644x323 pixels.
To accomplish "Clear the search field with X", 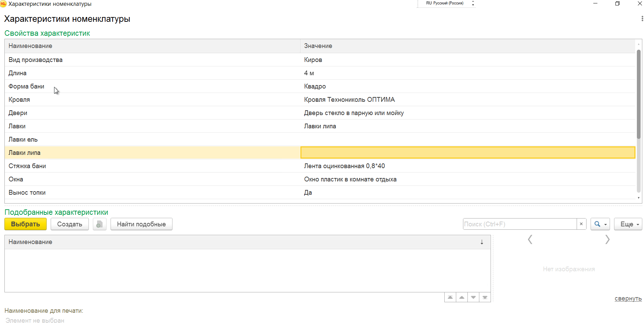I will [581, 224].
